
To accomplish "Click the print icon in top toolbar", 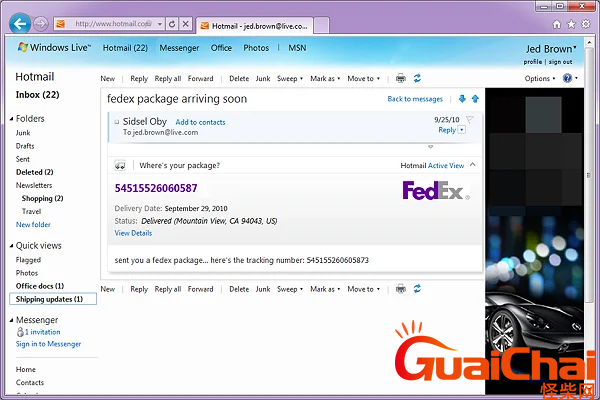I will 401,78.
